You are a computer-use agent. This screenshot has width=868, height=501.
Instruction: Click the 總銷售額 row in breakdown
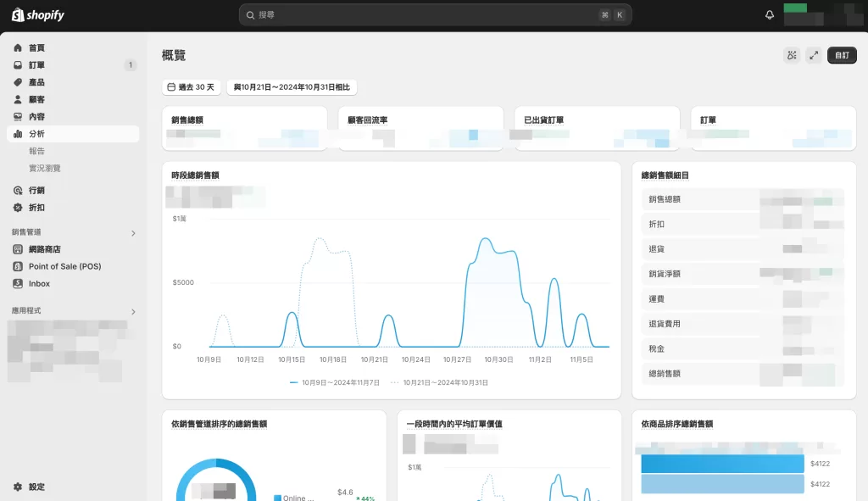[744, 374]
